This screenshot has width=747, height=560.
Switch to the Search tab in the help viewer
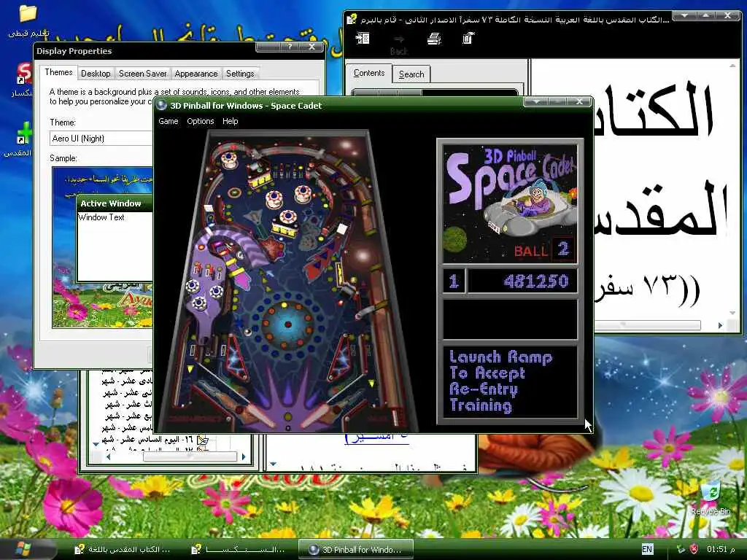coord(411,74)
